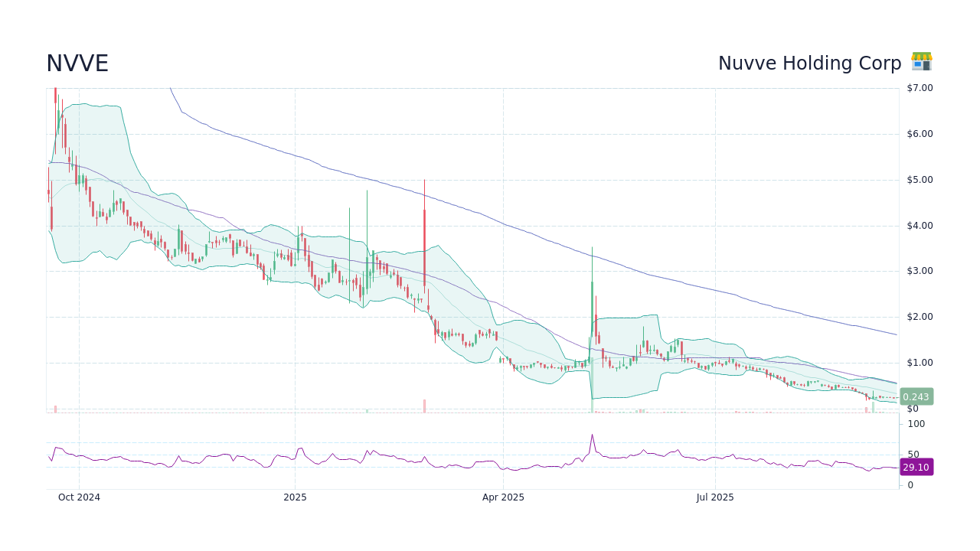Image resolution: width=980 pixels, height=551 pixels.
Task: Select the NVVE ticker symbol
Action: [77, 64]
